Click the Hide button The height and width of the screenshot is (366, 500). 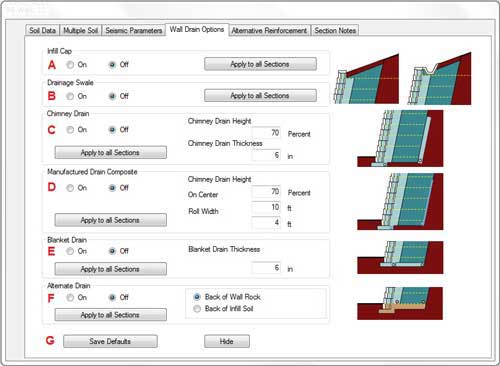227,341
